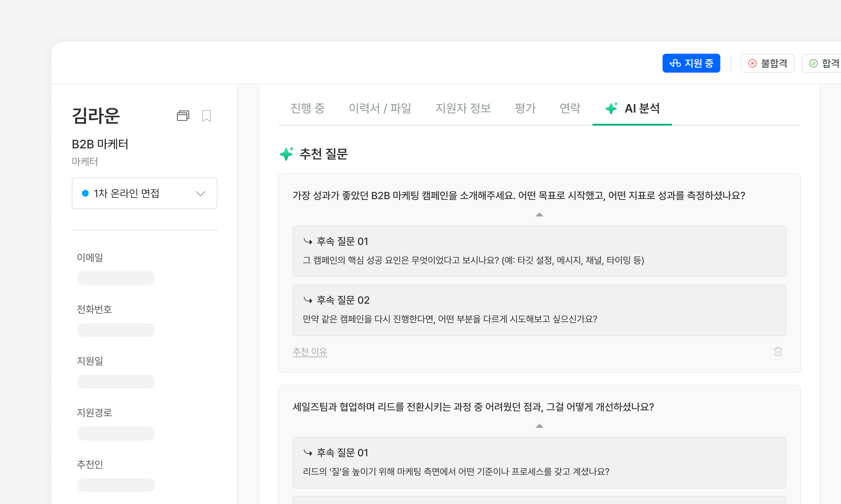
Task: Select the 평가 tab
Action: [525, 108]
